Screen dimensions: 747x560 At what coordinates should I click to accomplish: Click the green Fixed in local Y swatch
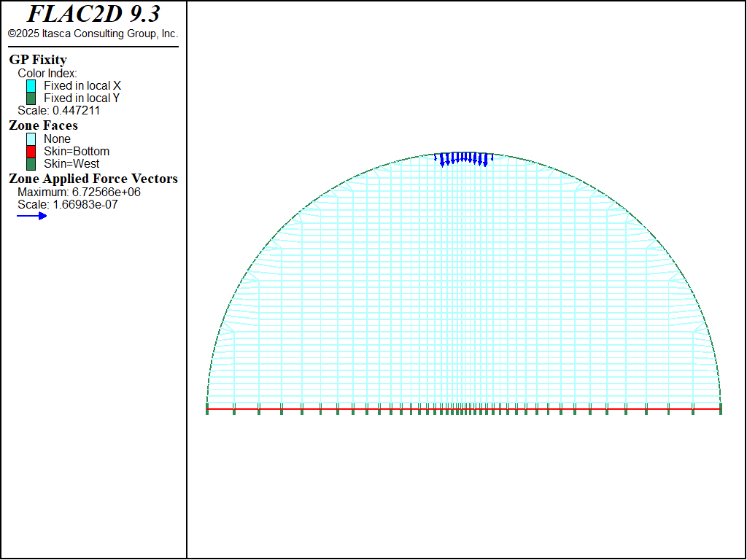click(31, 98)
